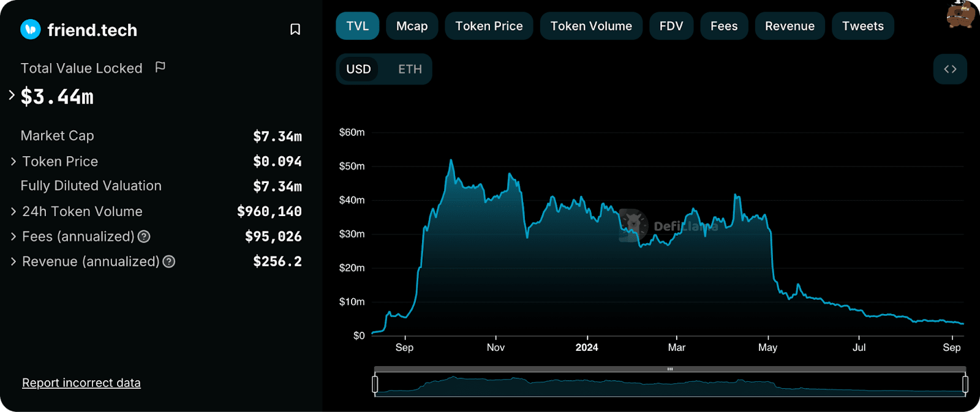This screenshot has height=412, width=980.
Task: Click the 2024 label on the chart axis
Action: coord(587,347)
